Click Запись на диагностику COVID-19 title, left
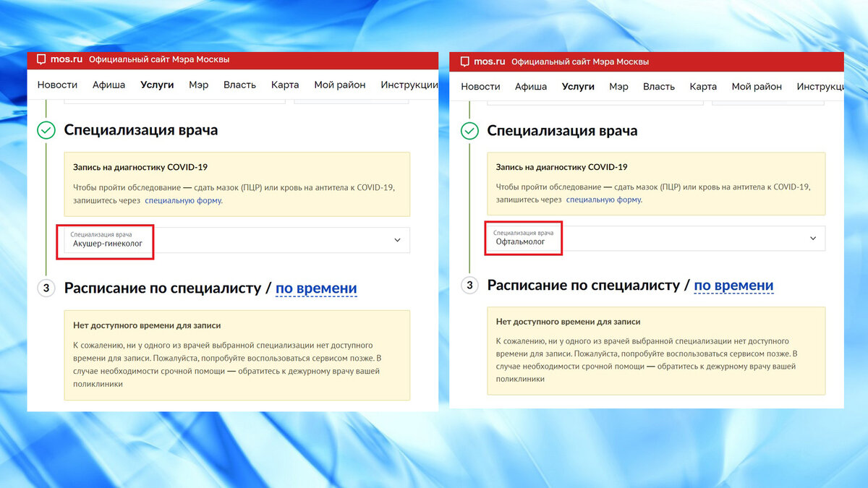 pos(140,167)
